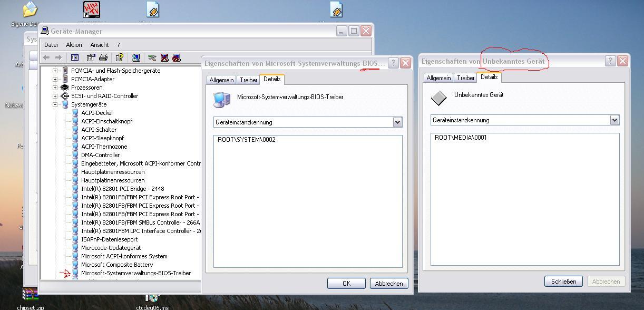Screen dimensions: 644x310
Task: Open the Datei menu
Action: [51, 45]
